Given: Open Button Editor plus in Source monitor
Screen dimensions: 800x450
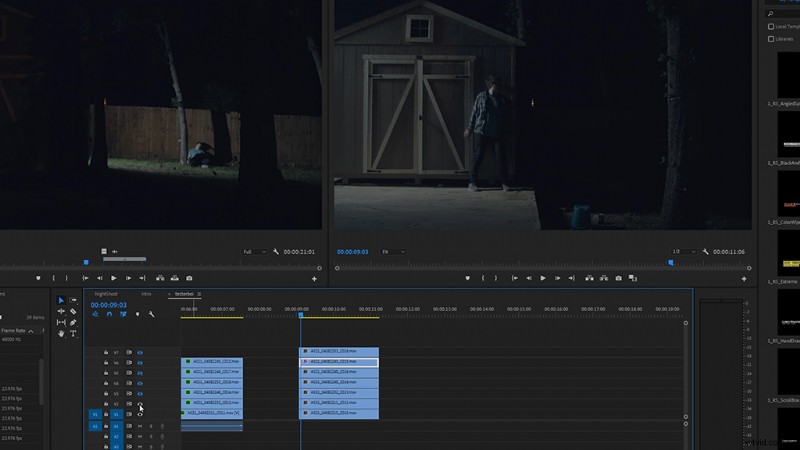Looking at the screenshot, I should click(x=314, y=279).
